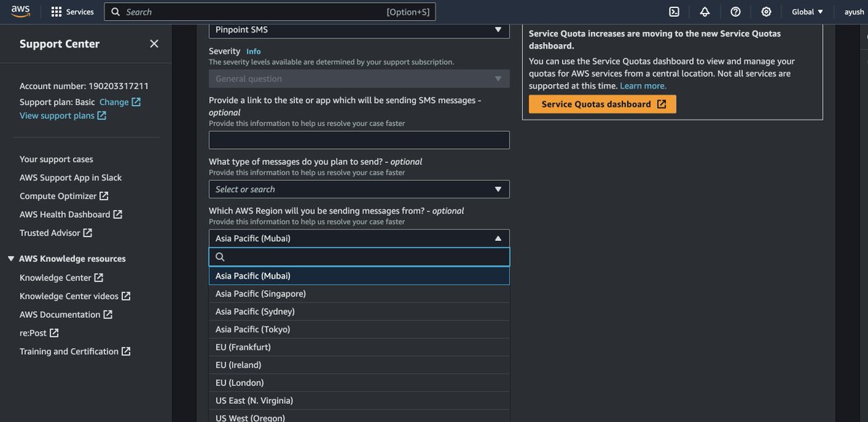
Task: Click the account number 190203317211
Action: point(119,86)
